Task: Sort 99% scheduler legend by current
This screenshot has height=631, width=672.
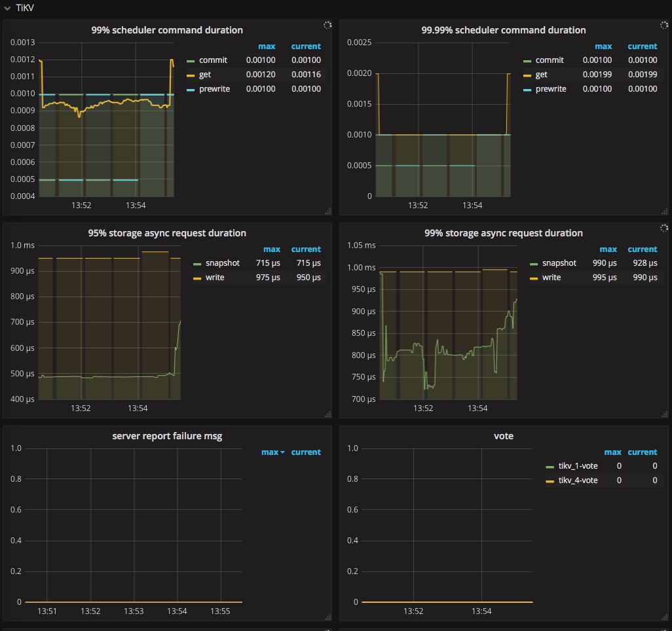Action: pos(306,46)
